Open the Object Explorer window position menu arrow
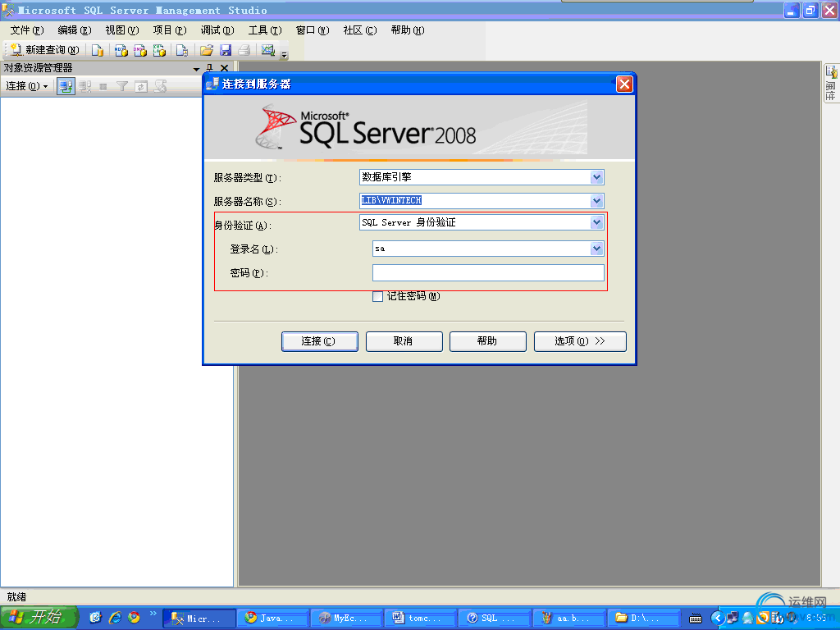This screenshot has width=840, height=630. (x=196, y=69)
